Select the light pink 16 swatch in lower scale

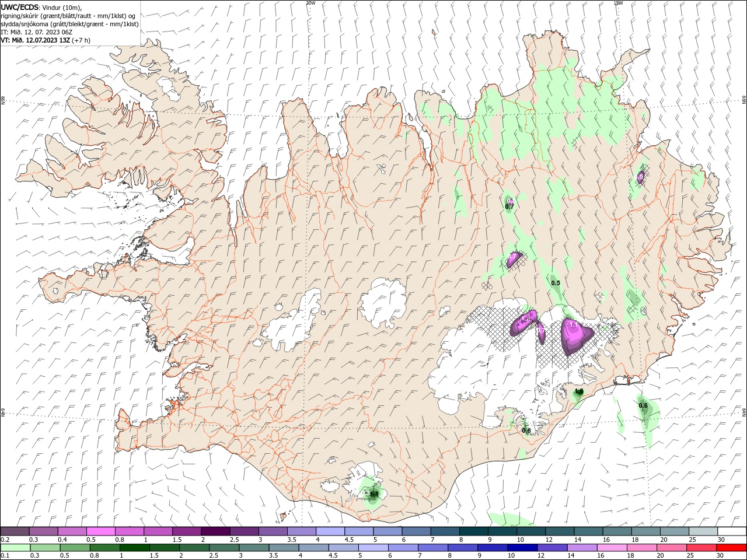click(612, 548)
